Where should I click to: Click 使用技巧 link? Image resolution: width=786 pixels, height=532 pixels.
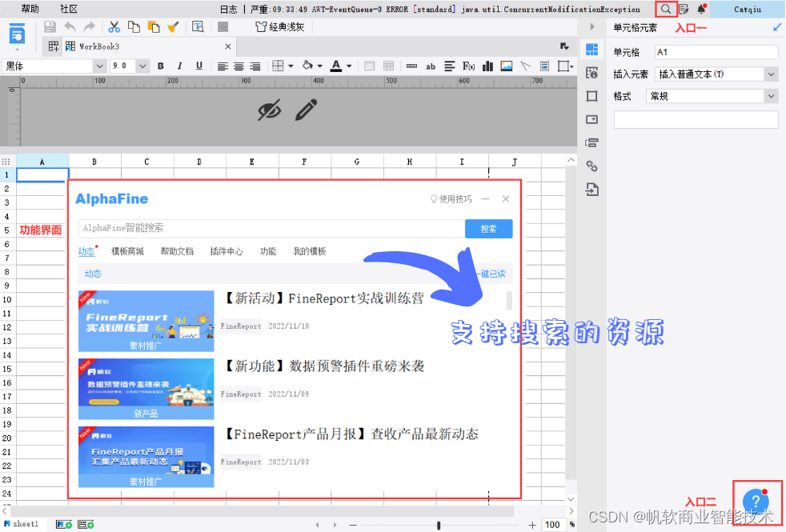[451, 199]
